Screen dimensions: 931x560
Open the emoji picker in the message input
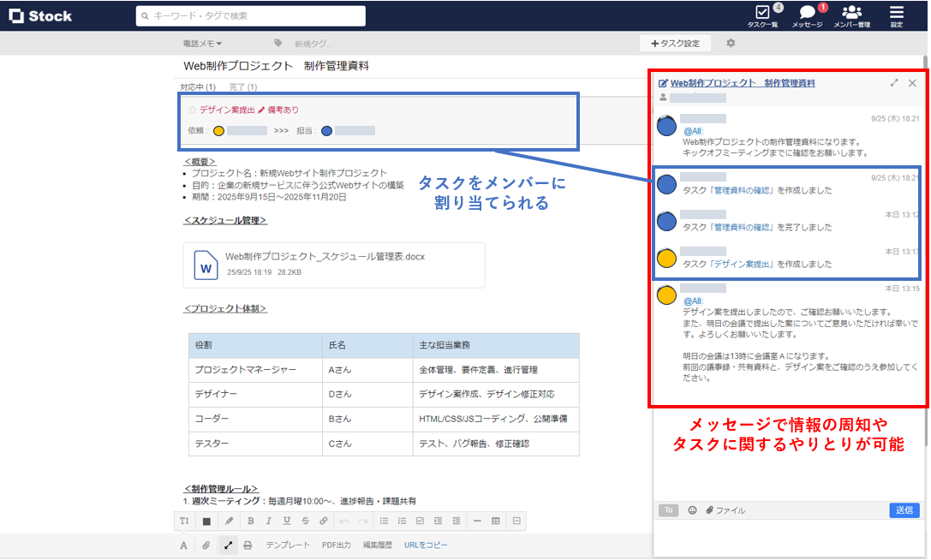[694, 510]
